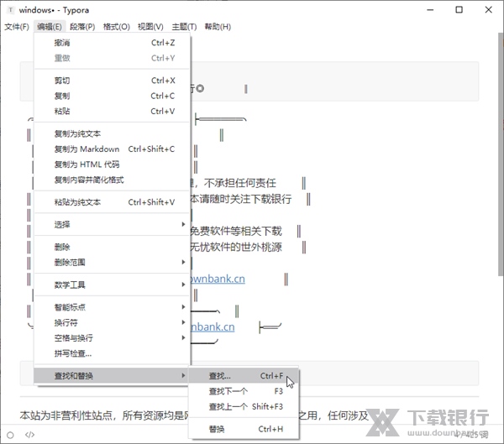Choose 查找... in the submenu
The image size is (504, 444).
pos(225,376)
